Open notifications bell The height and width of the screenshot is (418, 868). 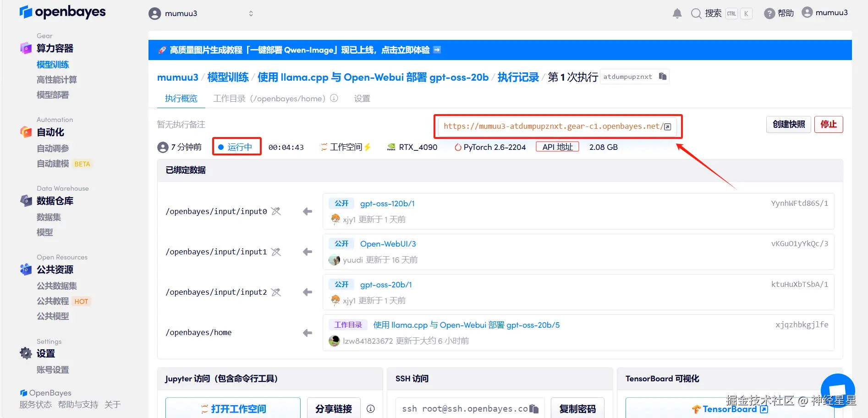677,13
